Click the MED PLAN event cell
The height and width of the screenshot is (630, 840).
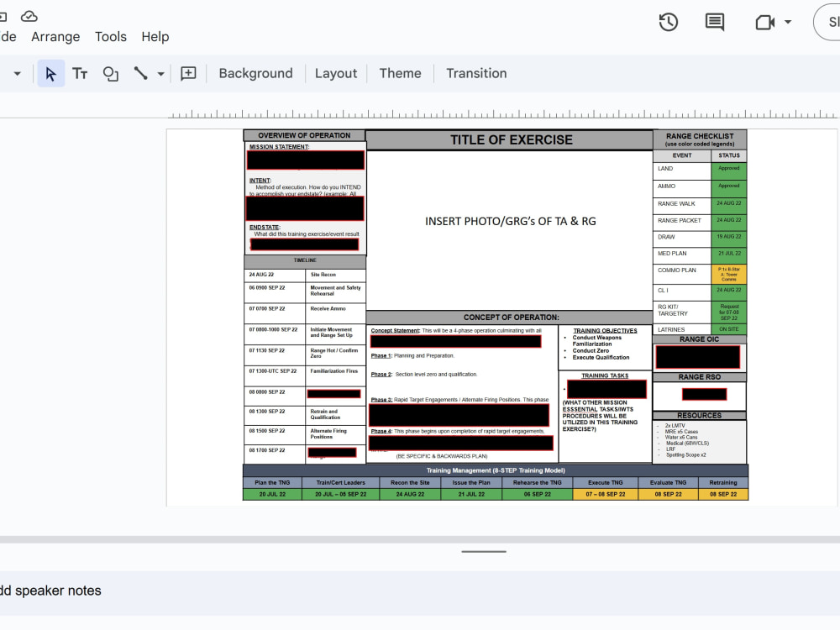pos(682,255)
